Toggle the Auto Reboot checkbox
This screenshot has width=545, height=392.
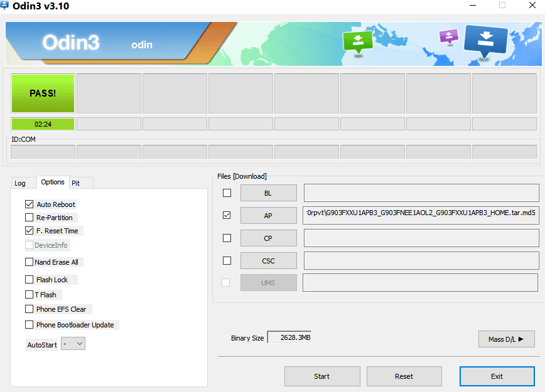point(29,204)
